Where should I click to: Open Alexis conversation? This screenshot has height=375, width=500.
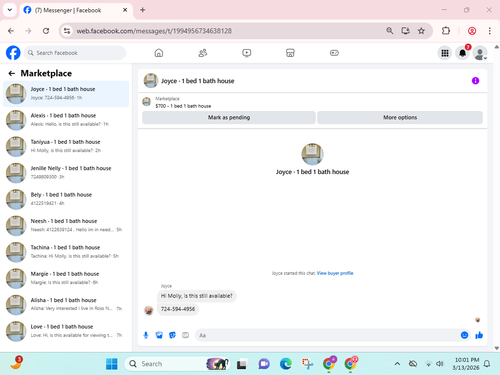(66, 120)
